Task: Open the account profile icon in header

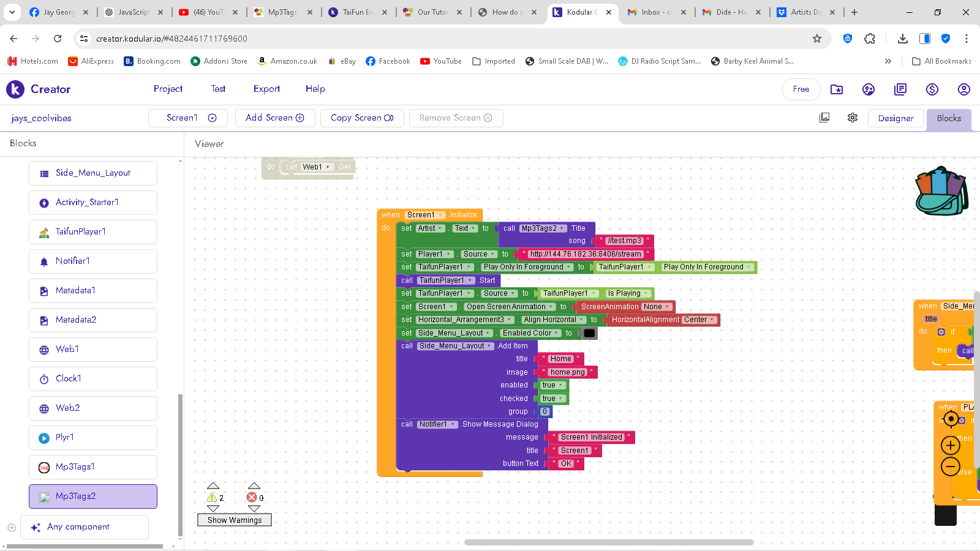Action: pyautogui.click(x=963, y=89)
